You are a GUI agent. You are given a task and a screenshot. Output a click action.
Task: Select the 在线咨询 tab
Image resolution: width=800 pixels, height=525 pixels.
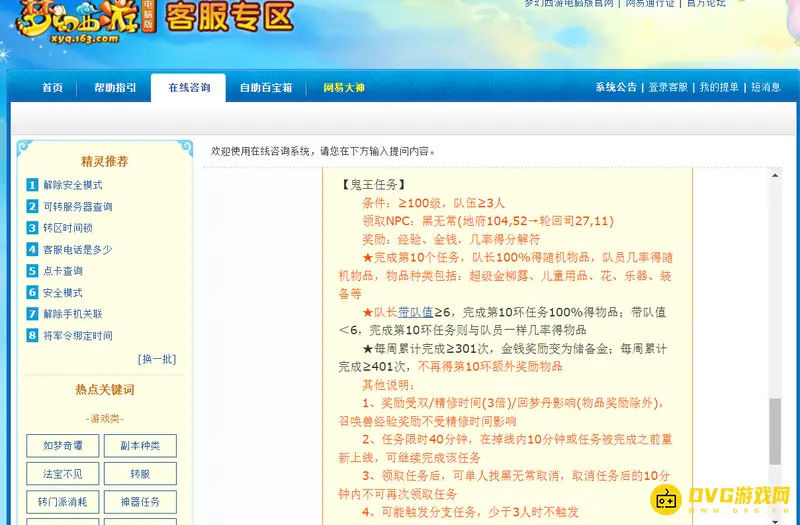tap(189, 88)
